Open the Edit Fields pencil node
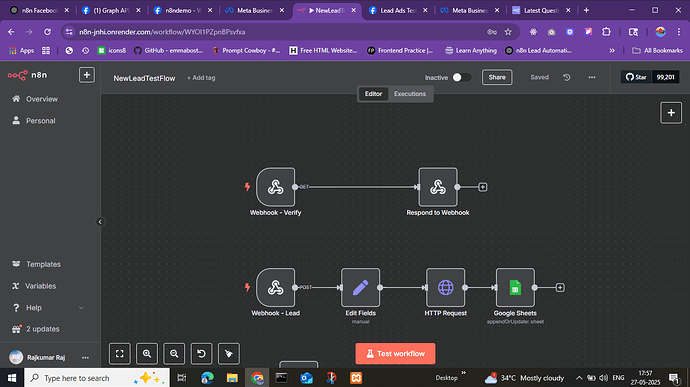 coord(360,287)
